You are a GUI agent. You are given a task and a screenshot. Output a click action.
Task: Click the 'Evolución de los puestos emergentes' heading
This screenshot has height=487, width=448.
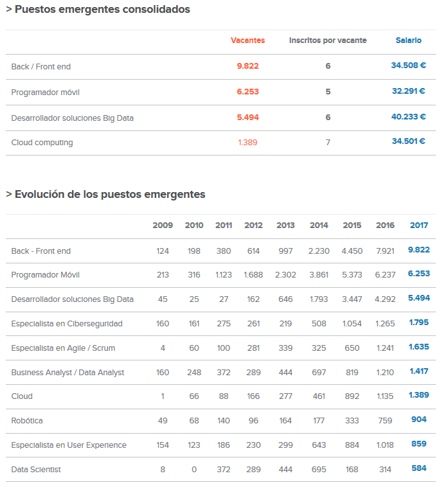click(109, 194)
